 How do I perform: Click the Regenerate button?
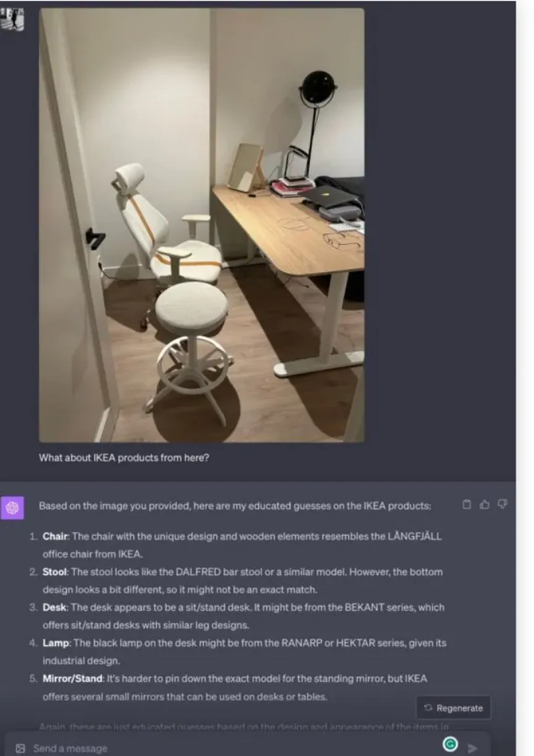pyautogui.click(x=454, y=708)
